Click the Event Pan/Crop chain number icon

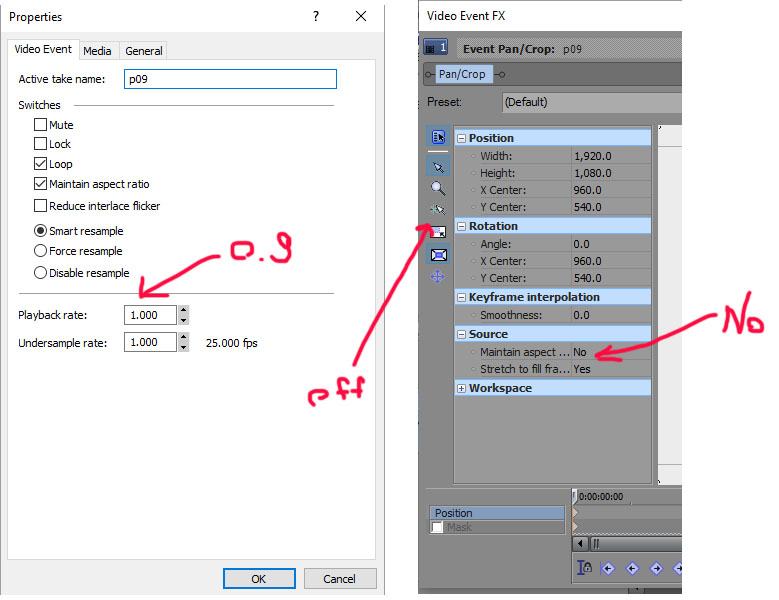coord(436,48)
